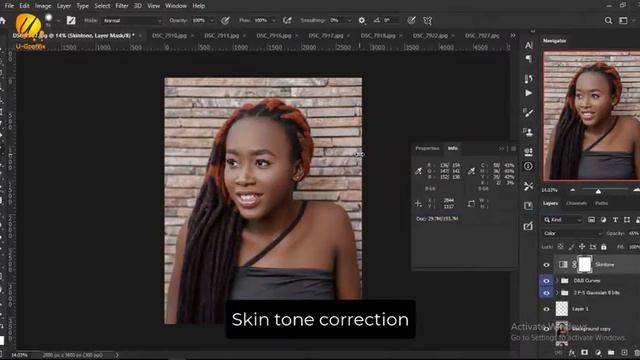Open the Smoothing dropdown arrow

[x=349, y=20]
